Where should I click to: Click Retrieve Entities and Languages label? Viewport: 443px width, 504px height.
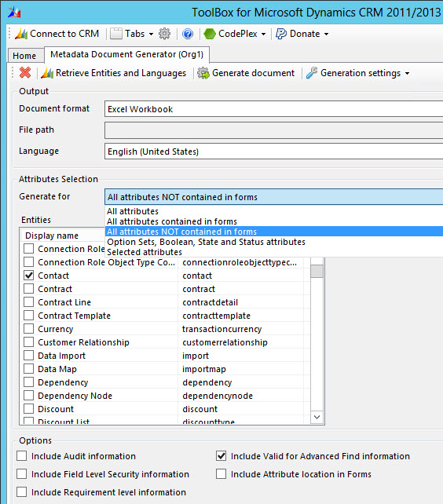click(121, 73)
